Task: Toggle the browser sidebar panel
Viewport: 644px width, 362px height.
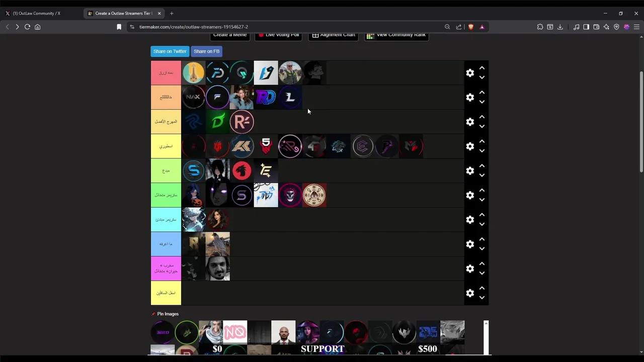Action: pos(586,27)
